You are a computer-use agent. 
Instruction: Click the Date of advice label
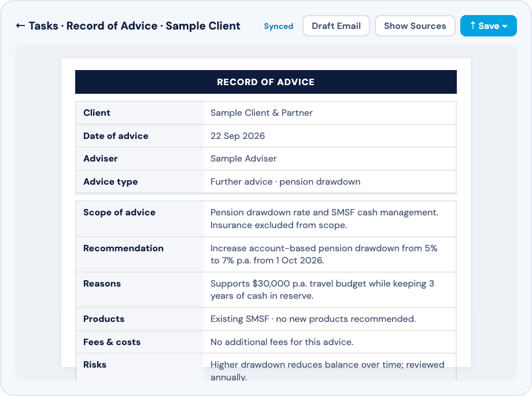click(x=116, y=136)
